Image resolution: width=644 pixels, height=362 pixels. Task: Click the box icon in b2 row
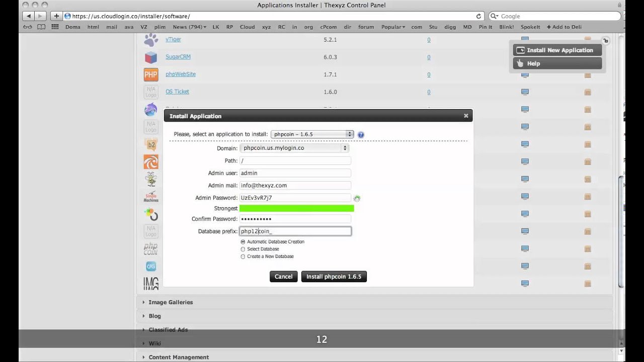click(587, 145)
